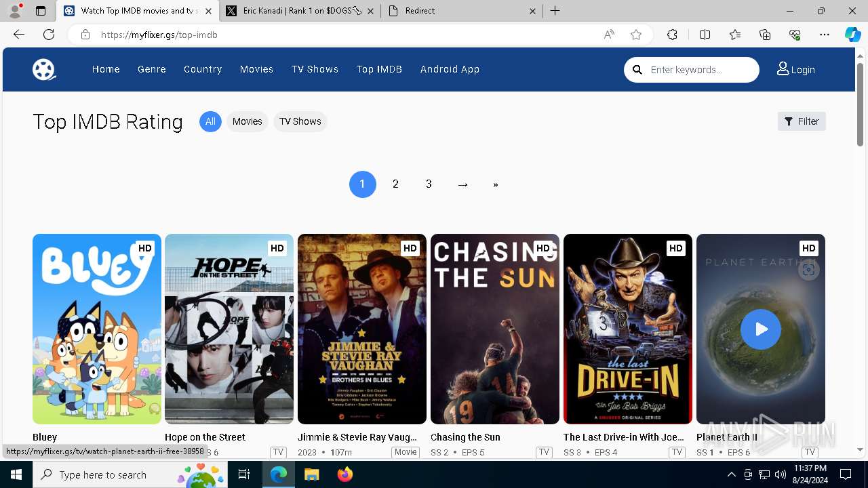Go to next page arrow
The height and width of the screenshot is (488, 868).
pos(462,184)
